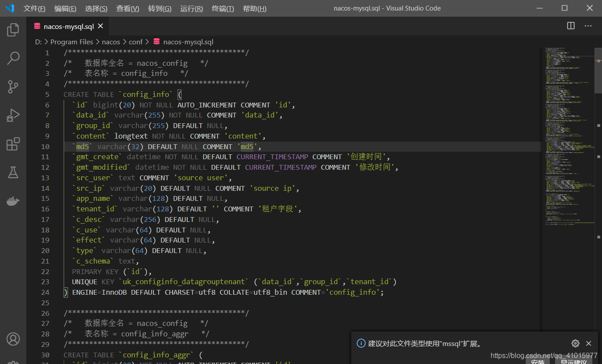
Task: Open the Source Control view
Action: coord(13,87)
